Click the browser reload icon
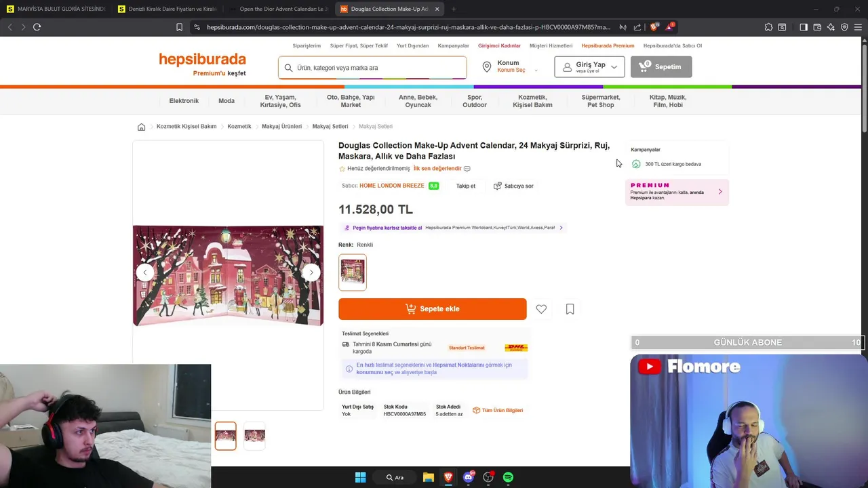This screenshot has height=488, width=868. tap(37, 27)
